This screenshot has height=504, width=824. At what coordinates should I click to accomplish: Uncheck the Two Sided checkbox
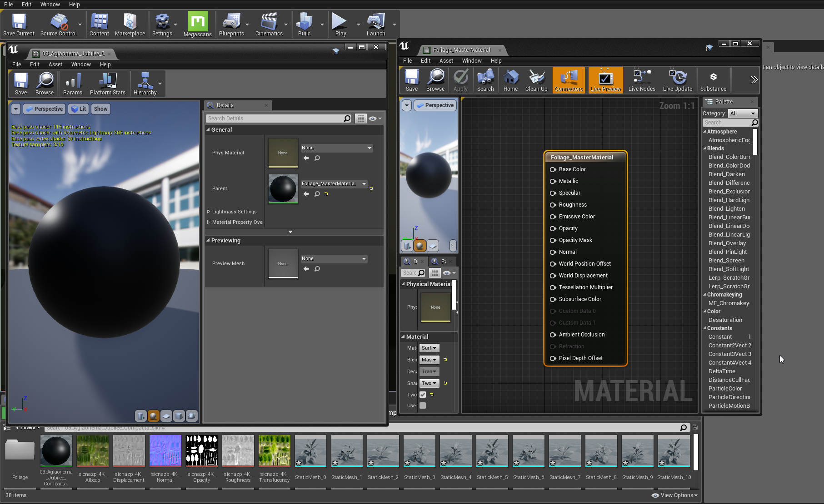click(423, 395)
